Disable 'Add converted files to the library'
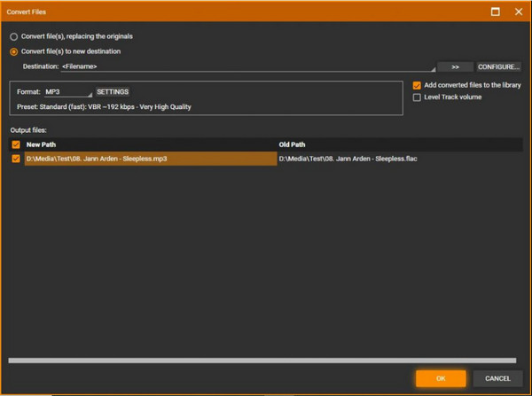532x396 pixels. 418,85
